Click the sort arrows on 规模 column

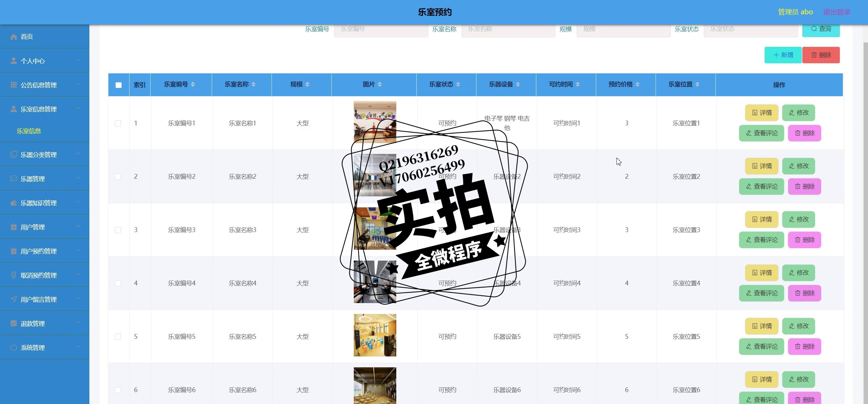[307, 84]
